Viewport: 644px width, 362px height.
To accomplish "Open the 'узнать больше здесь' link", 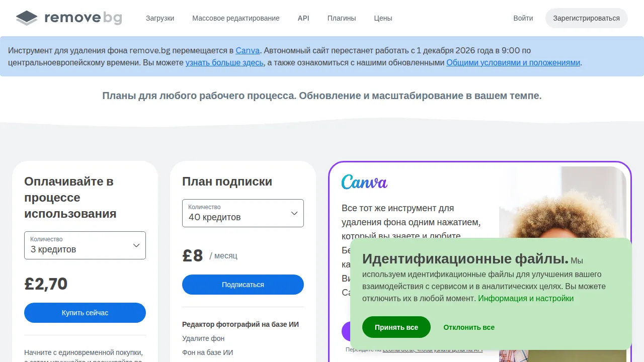I will [224, 63].
